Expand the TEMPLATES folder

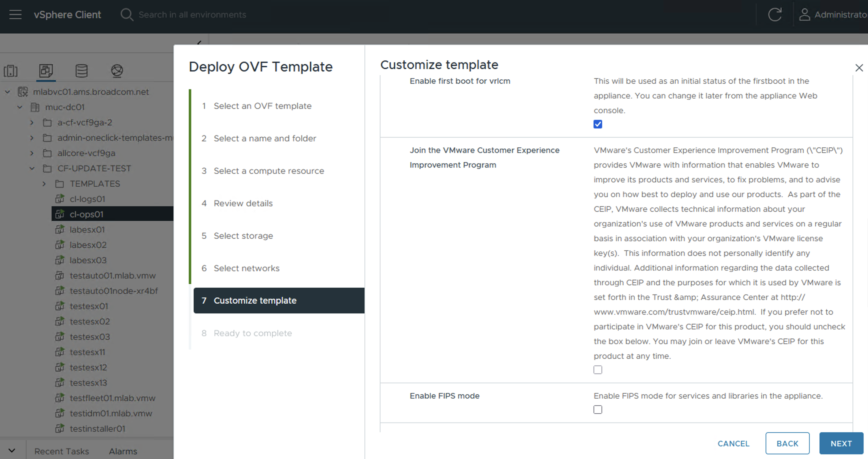coord(44,184)
